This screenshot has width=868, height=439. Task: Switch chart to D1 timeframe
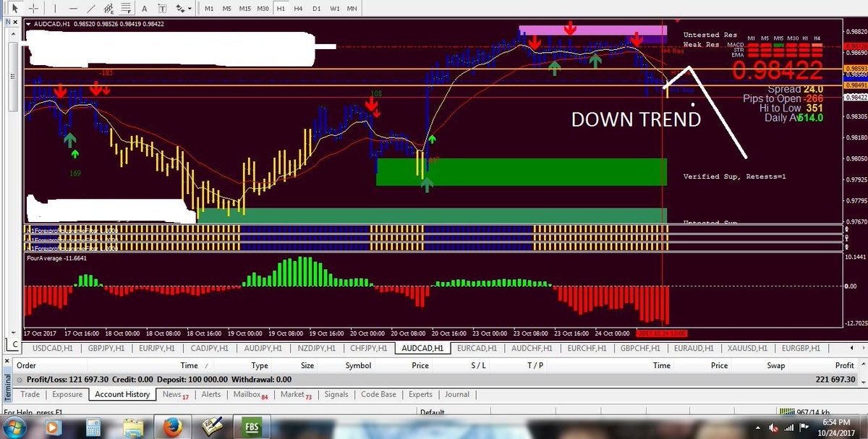pyautogui.click(x=316, y=9)
